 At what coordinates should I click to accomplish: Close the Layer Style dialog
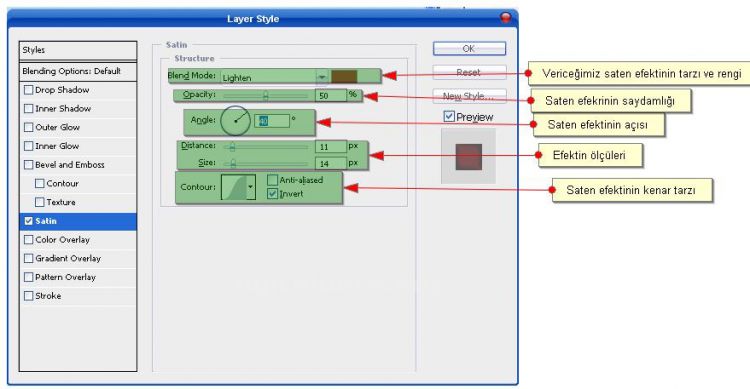[506, 18]
